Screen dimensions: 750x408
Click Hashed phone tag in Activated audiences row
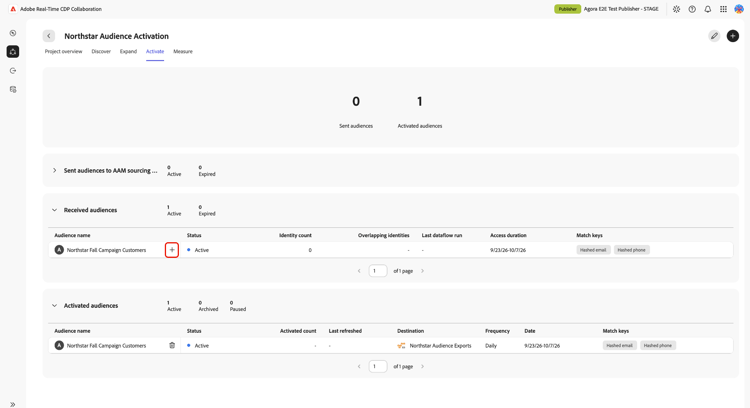658,345
